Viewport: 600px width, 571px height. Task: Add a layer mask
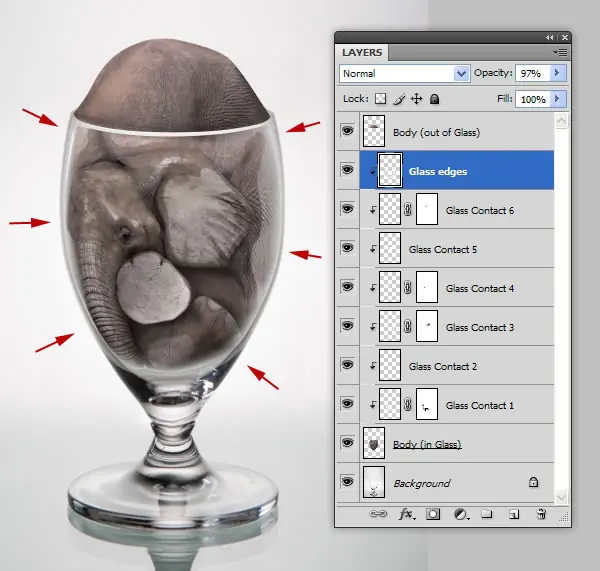(433, 514)
